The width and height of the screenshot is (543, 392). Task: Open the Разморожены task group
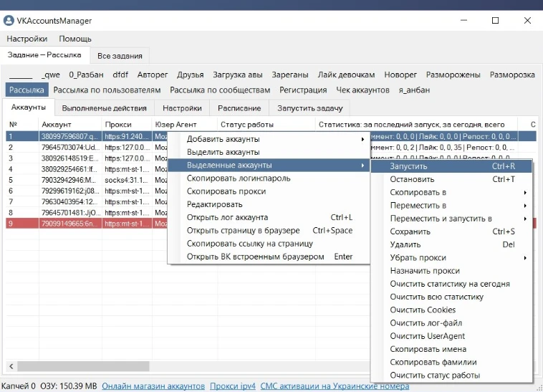(453, 75)
